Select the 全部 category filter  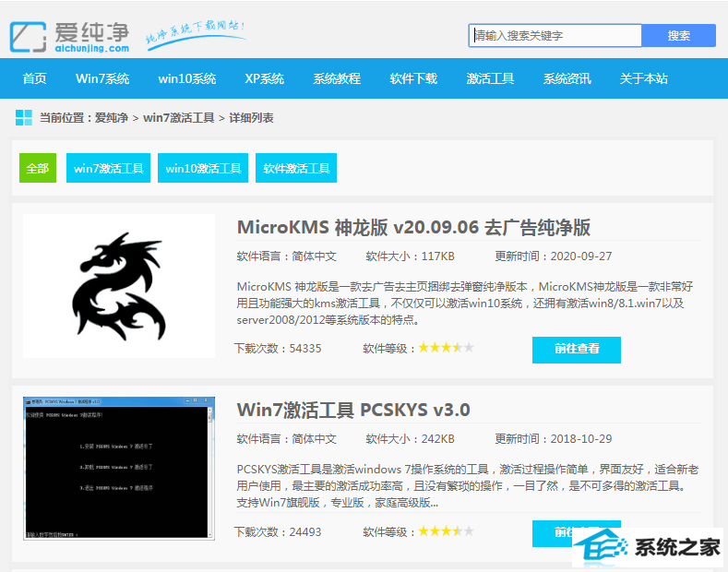click(x=38, y=168)
